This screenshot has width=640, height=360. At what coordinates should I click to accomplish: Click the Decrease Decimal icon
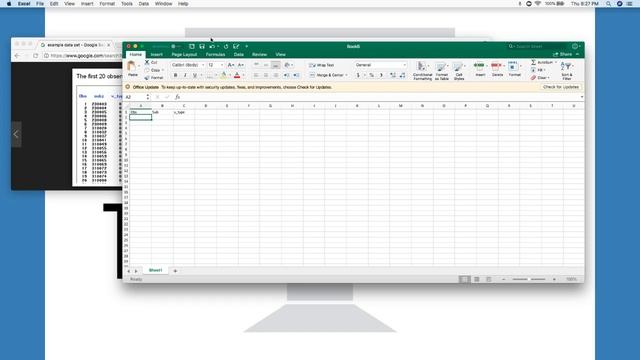pyautogui.click(x=402, y=75)
